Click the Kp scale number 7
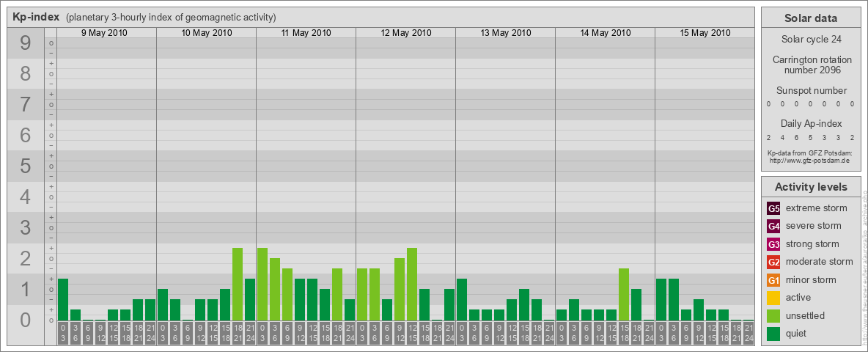868x352 pixels. 25,104
